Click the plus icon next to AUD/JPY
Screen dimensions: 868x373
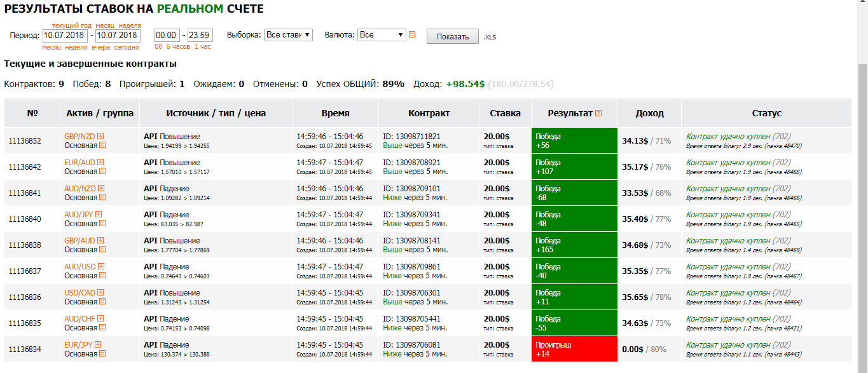pyautogui.click(x=99, y=214)
